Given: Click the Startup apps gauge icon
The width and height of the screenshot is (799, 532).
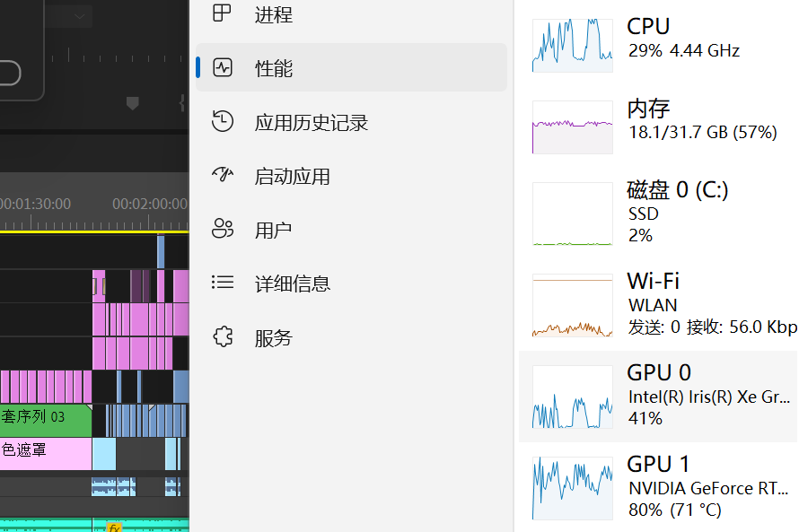Looking at the screenshot, I should [x=223, y=175].
